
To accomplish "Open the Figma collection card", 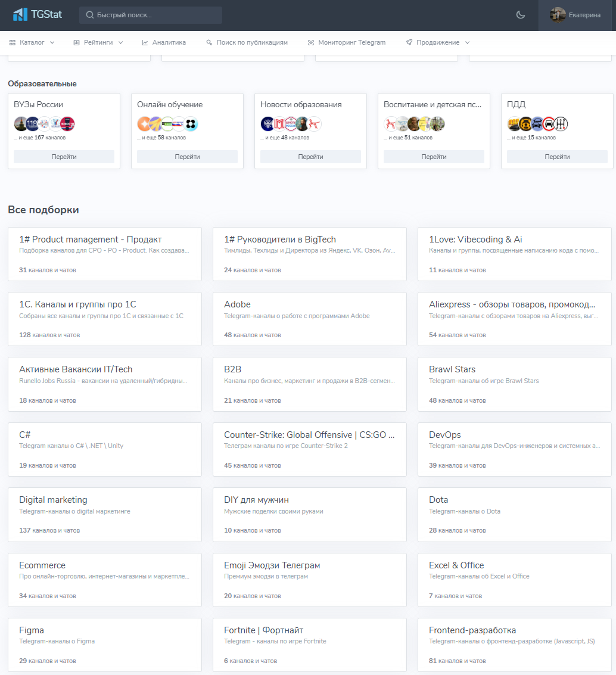I will tap(104, 645).
